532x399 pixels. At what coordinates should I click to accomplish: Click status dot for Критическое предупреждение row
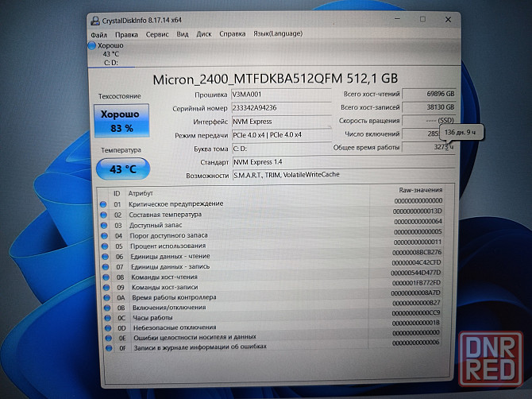pos(103,204)
